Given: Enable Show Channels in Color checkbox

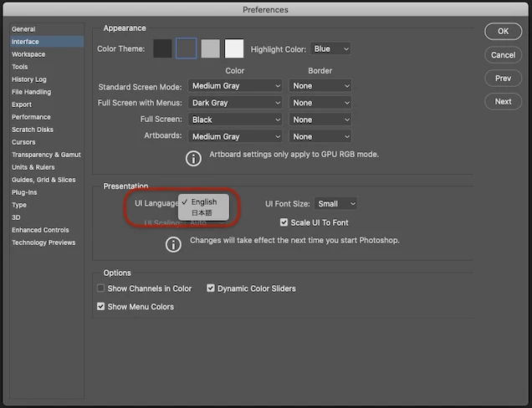Looking at the screenshot, I should click(x=100, y=288).
